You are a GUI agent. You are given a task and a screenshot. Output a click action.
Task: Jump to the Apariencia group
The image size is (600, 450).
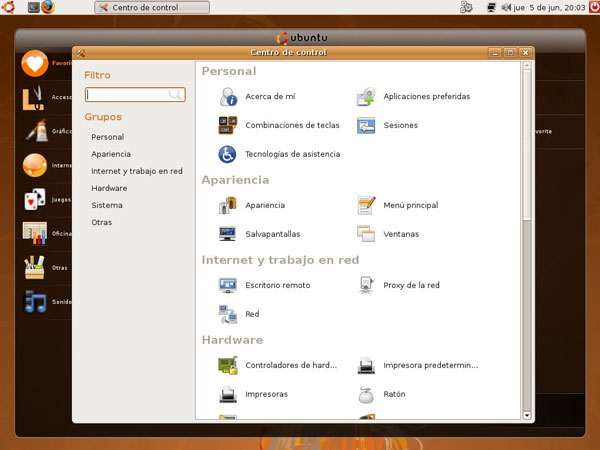[111, 154]
